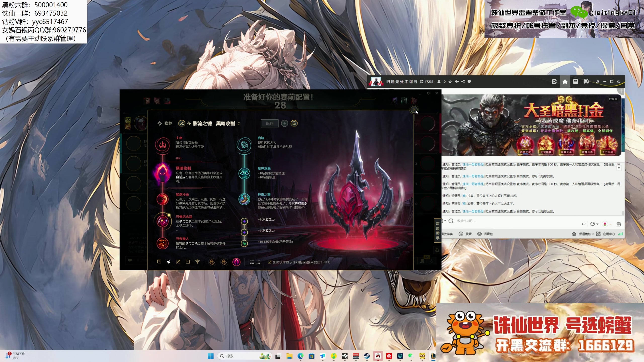The height and width of the screenshot is (362, 644).
Task: Open QQ penguin from the taskbar
Action: pyautogui.click(x=378, y=356)
